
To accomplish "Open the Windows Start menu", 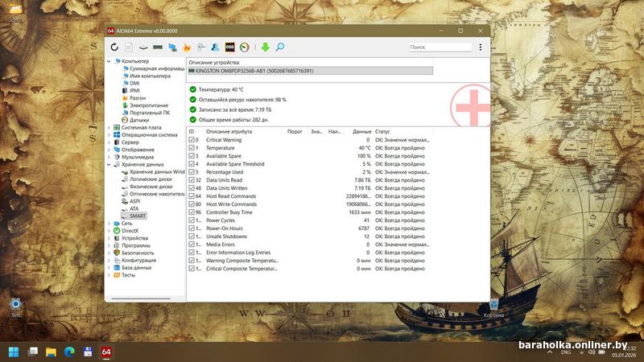I will pos(14,352).
